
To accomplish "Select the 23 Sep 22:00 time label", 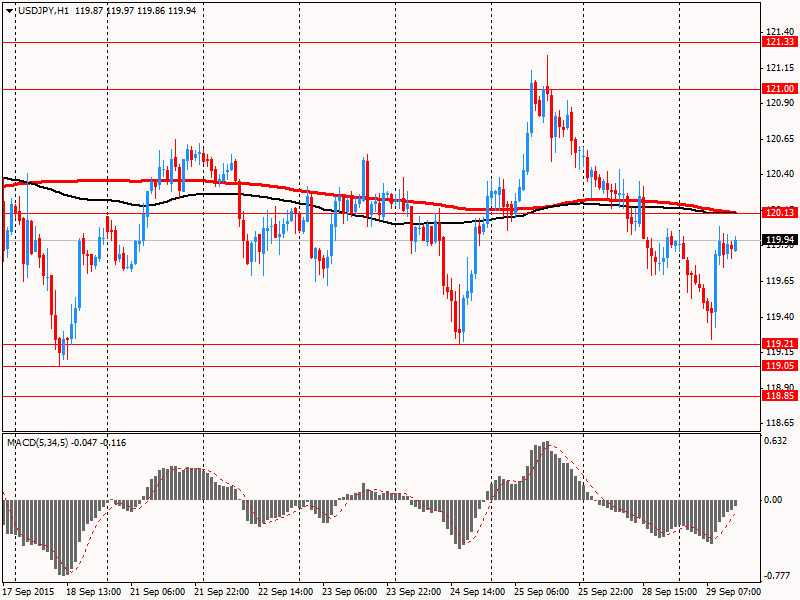I will [414, 592].
